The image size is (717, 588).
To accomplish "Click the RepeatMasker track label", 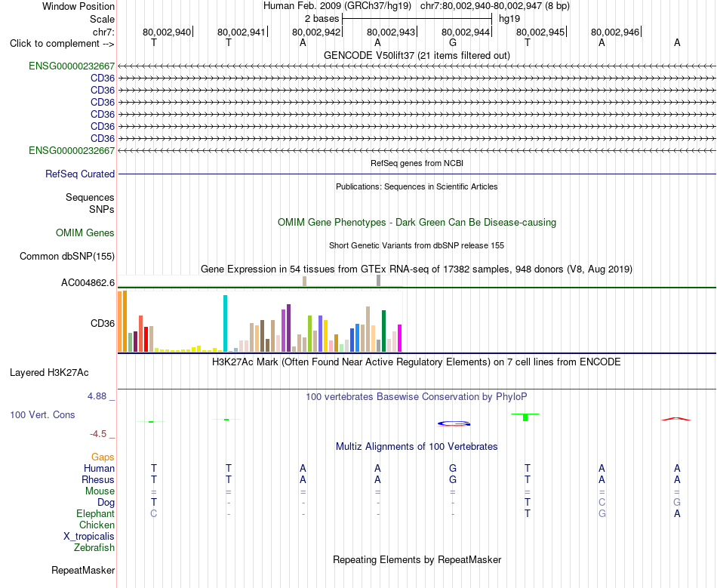I will 83,570.
